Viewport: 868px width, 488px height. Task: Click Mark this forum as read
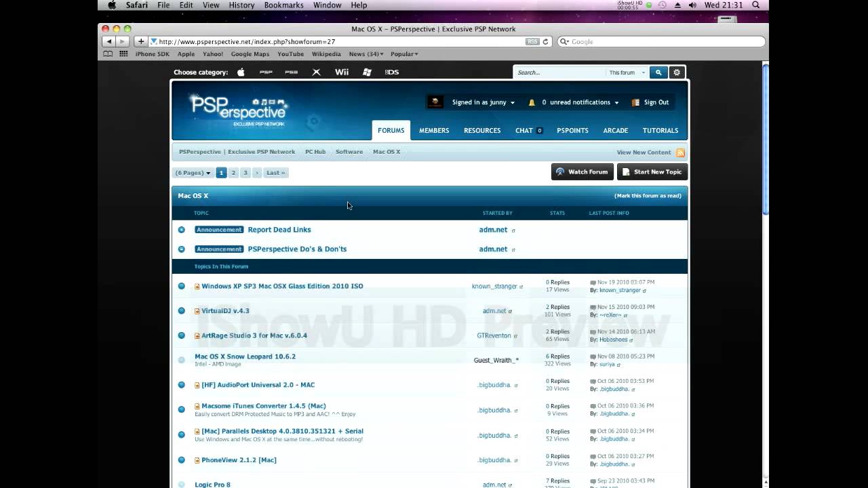648,196
